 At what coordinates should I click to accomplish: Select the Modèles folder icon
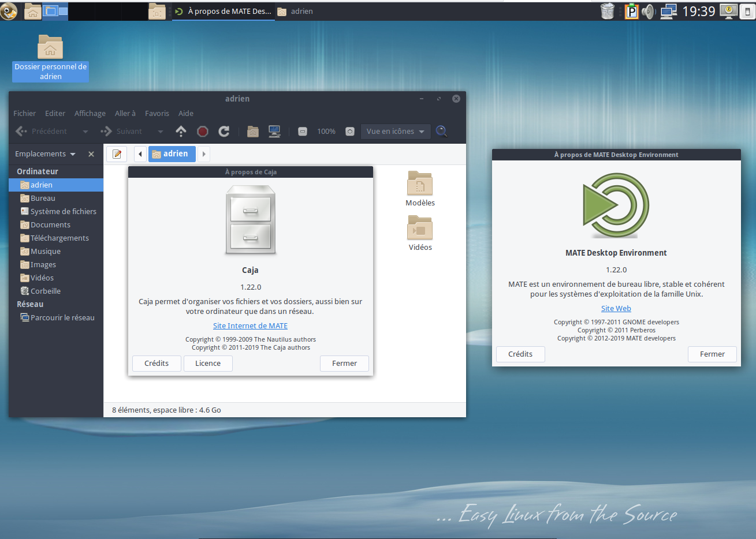point(420,184)
